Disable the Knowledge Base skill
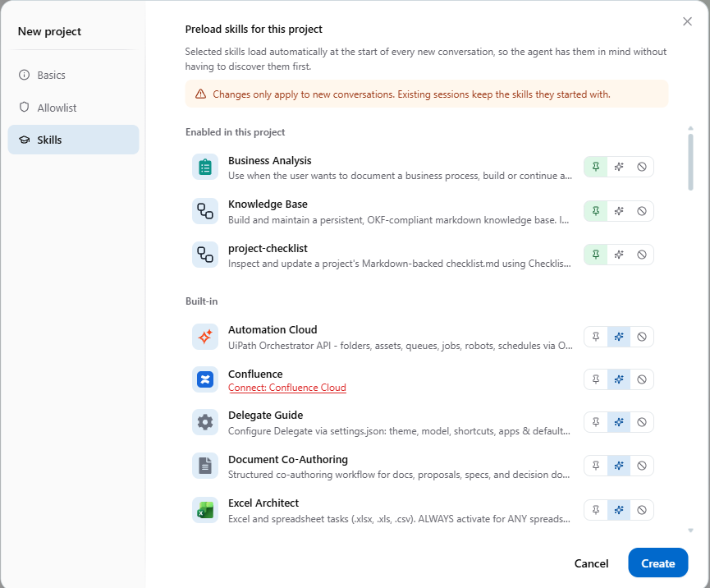The image size is (710, 588). 642,211
